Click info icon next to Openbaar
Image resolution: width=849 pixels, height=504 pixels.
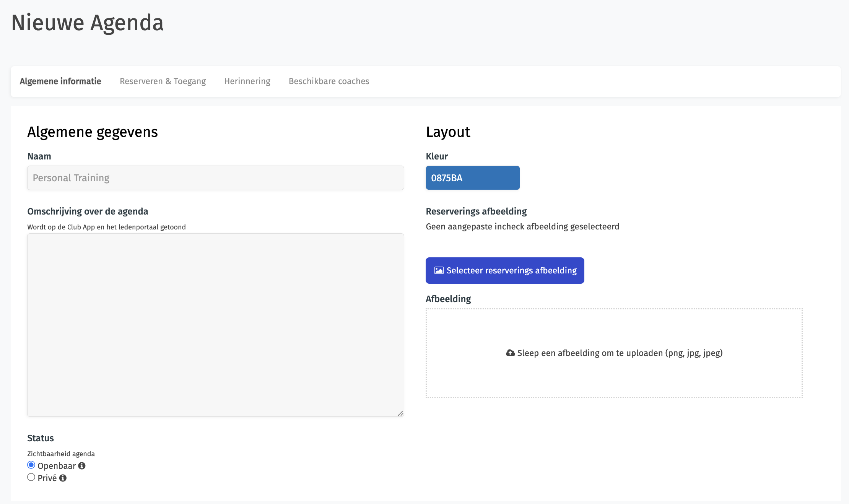tap(82, 466)
